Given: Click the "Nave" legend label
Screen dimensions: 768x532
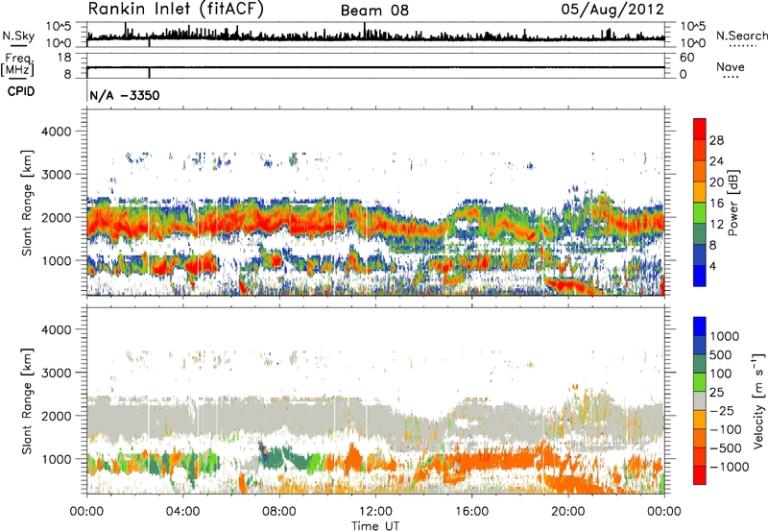Looking at the screenshot, I should click(x=731, y=66).
